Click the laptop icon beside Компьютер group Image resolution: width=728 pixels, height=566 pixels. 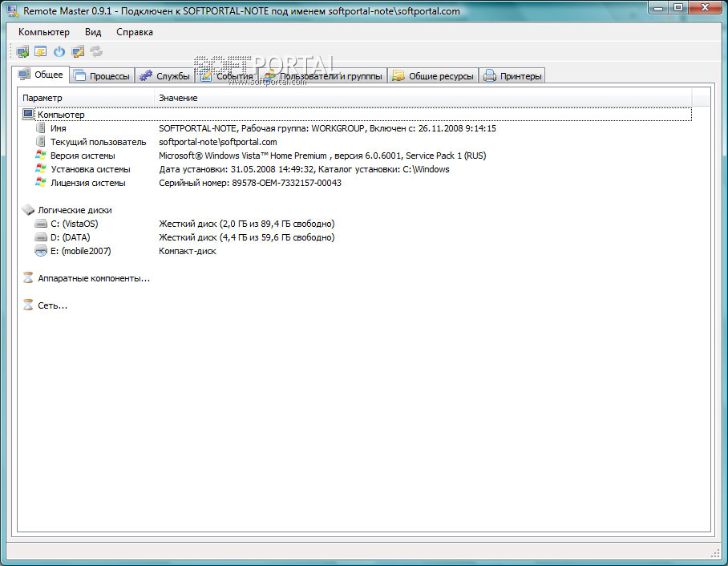28,114
